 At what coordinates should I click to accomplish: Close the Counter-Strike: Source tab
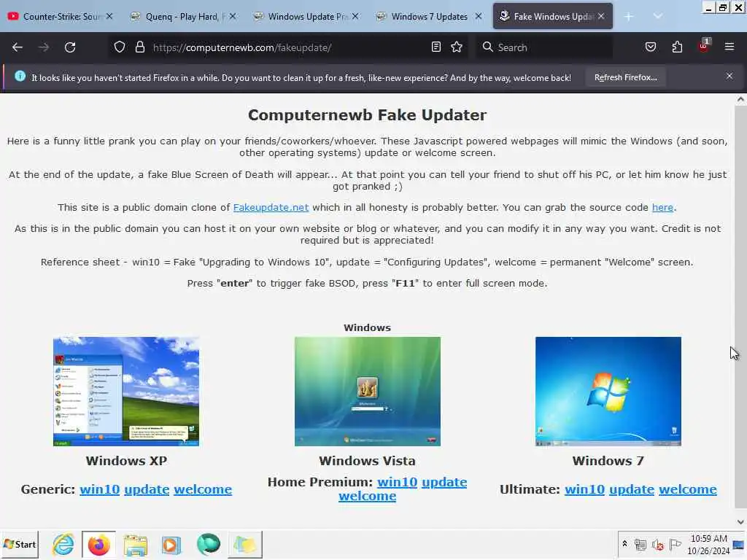click(109, 16)
